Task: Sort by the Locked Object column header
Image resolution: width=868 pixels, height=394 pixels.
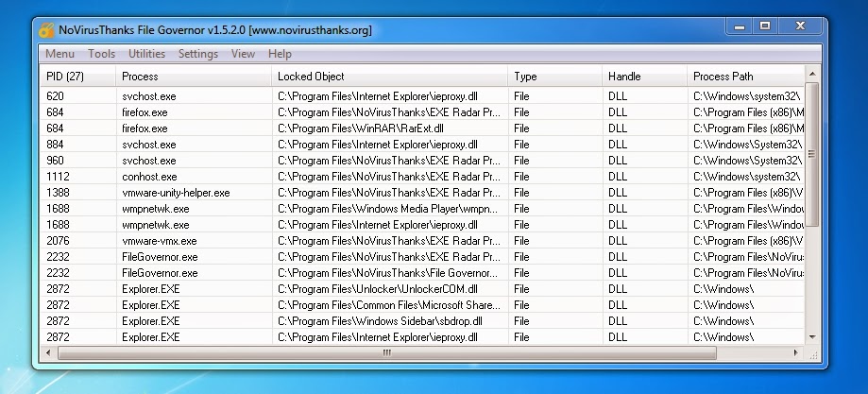Action: pos(390,77)
